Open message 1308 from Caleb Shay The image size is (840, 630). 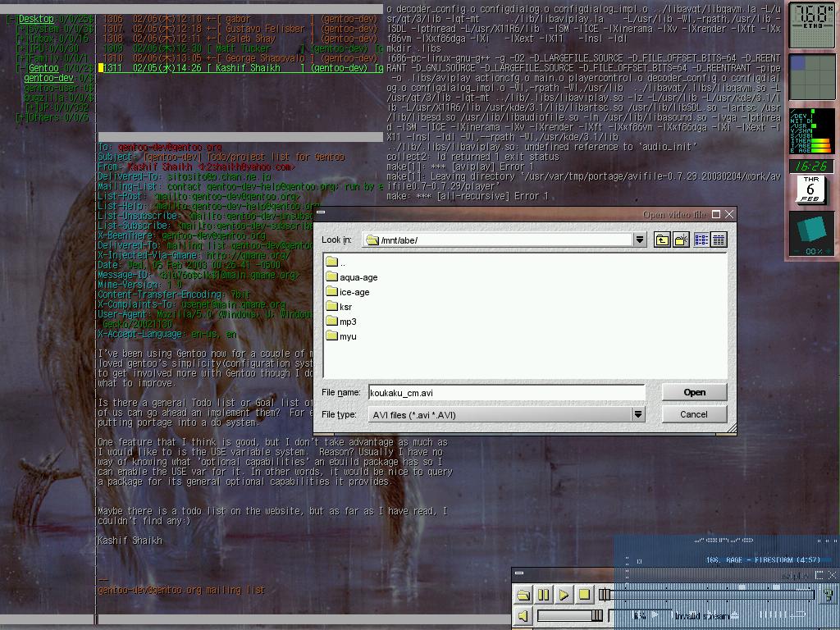click(x=240, y=39)
